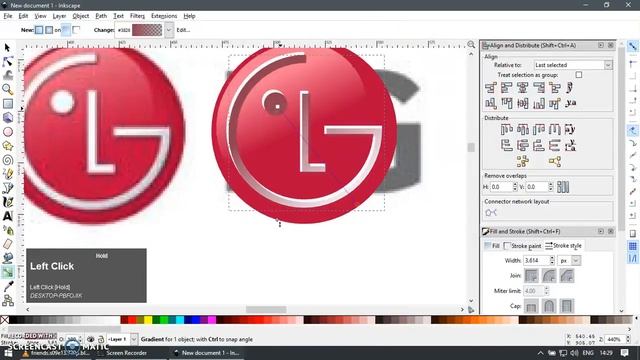Toggle create gradient on stroke
The height and width of the screenshot is (360, 640).
point(76,30)
